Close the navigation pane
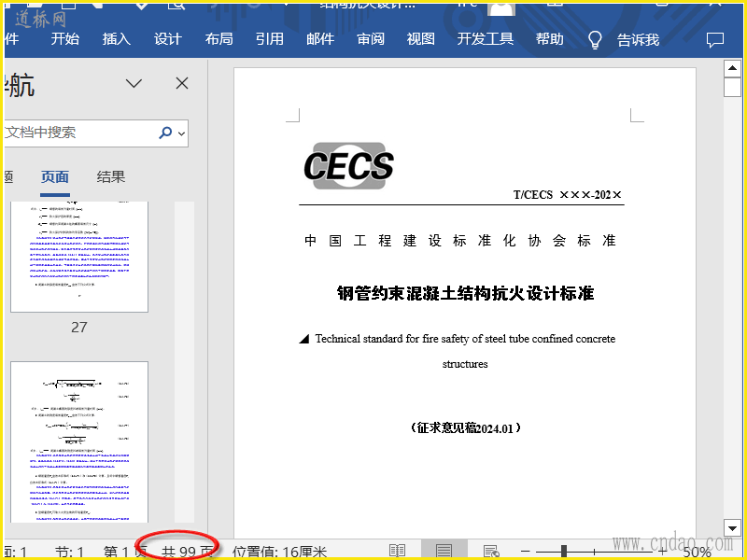This screenshot has height=560, width=747. pyautogui.click(x=182, y=83)
